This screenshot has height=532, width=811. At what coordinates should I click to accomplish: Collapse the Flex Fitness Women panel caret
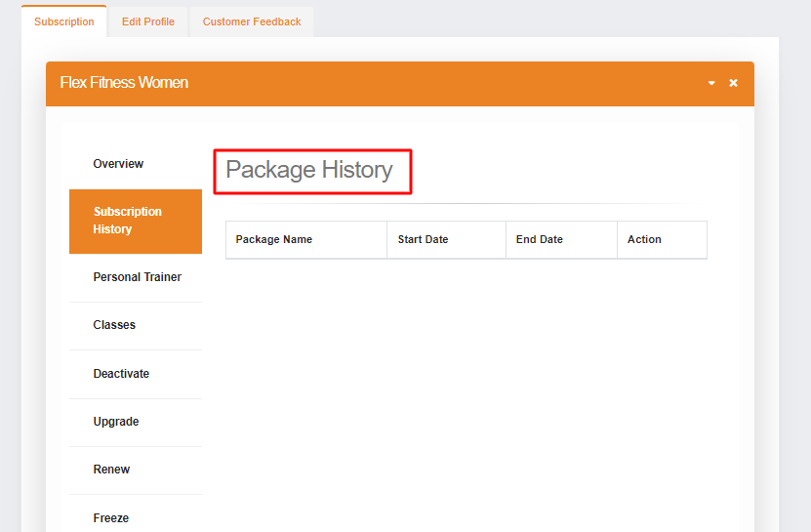[x=711, y=83]
